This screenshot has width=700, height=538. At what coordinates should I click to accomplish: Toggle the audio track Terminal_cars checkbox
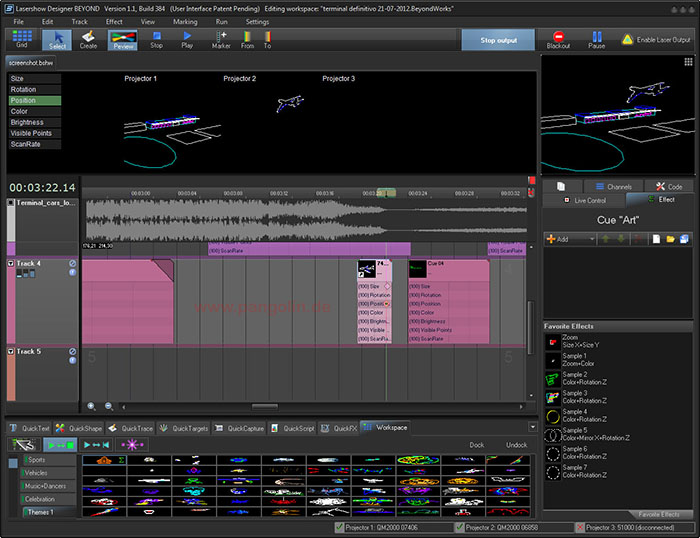[x=11, y=203]
